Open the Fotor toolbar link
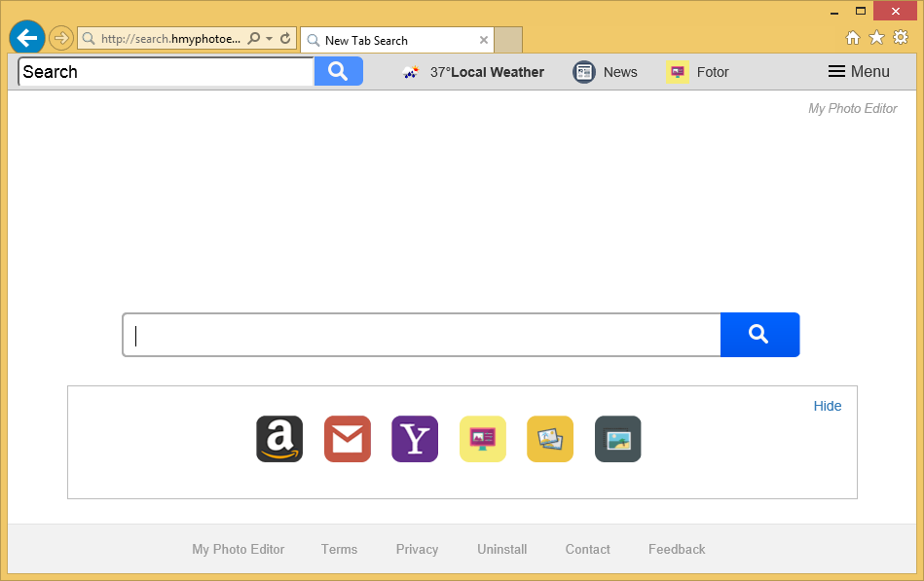Viewport: 924px width, 581px height. 713,72
